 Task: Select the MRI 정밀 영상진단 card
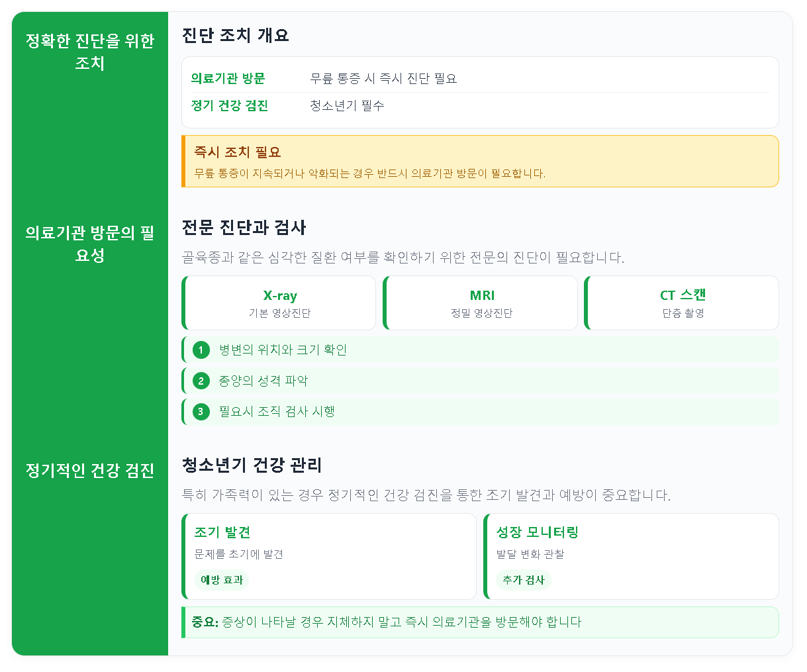coord(481,303)
